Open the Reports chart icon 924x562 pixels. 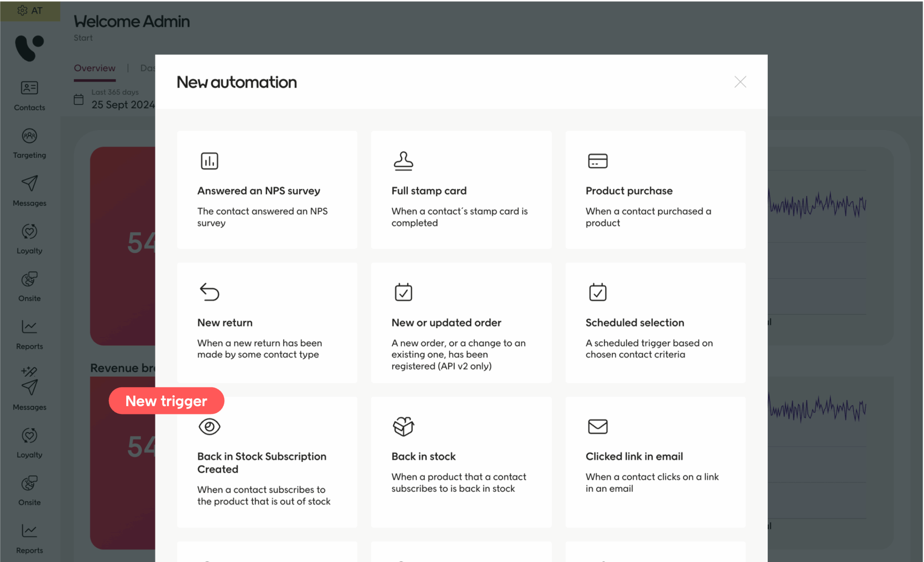pyautogui.click(x=29, y=327)
